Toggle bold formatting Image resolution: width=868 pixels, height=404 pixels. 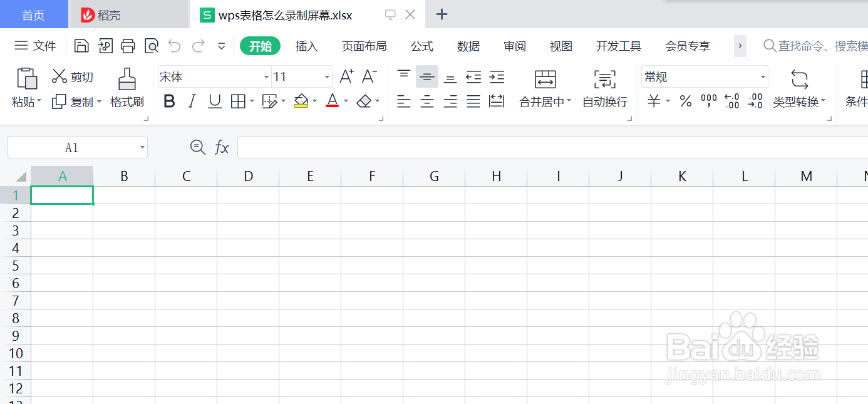pos(168,101)
